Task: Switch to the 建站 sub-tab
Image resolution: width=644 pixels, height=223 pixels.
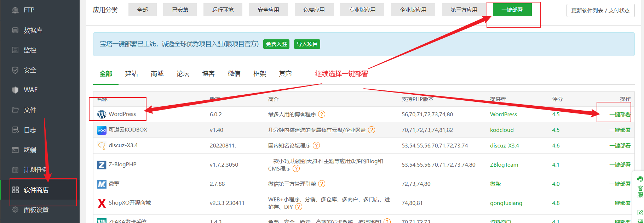Action: (131, 74)
